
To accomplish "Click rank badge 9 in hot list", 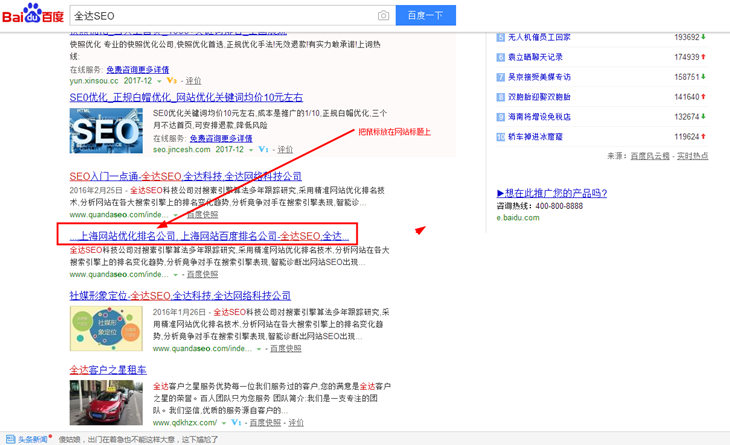I will point(500,117).
